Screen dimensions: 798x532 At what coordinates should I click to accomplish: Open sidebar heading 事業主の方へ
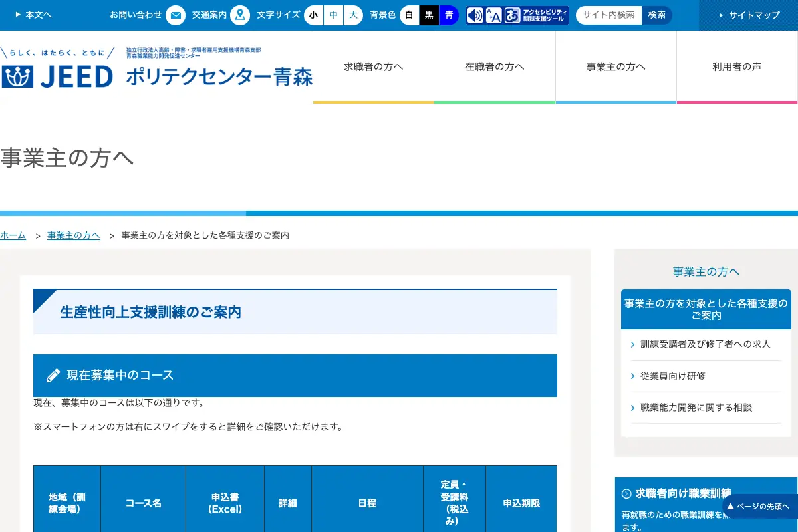[706, 271]
